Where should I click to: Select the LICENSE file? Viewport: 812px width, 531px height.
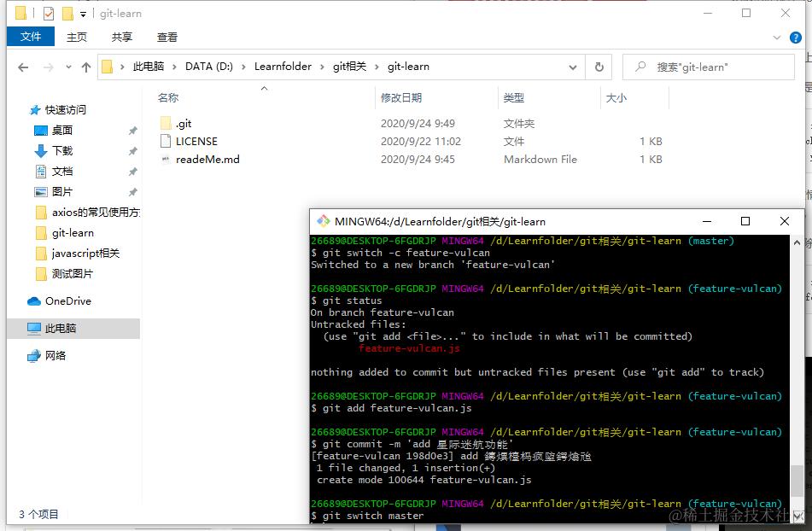[196, 142]
